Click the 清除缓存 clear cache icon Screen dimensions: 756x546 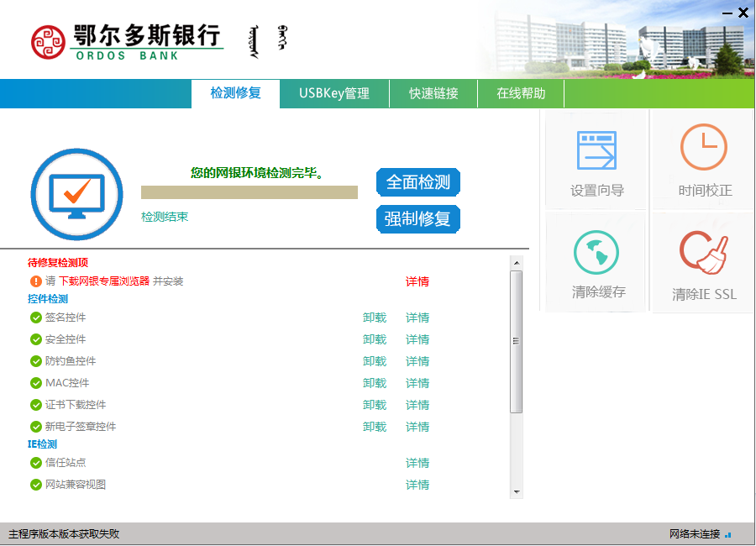click(x=596, y=253)
